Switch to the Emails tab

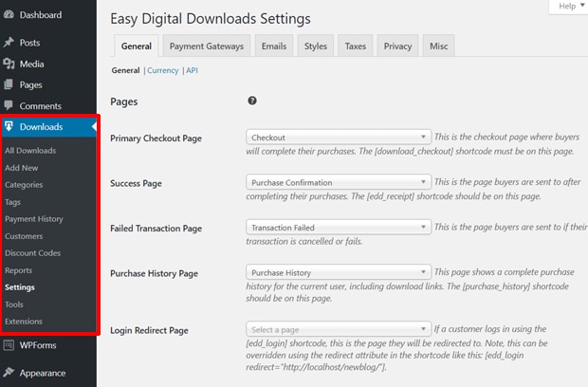click(x=274, y=46)
